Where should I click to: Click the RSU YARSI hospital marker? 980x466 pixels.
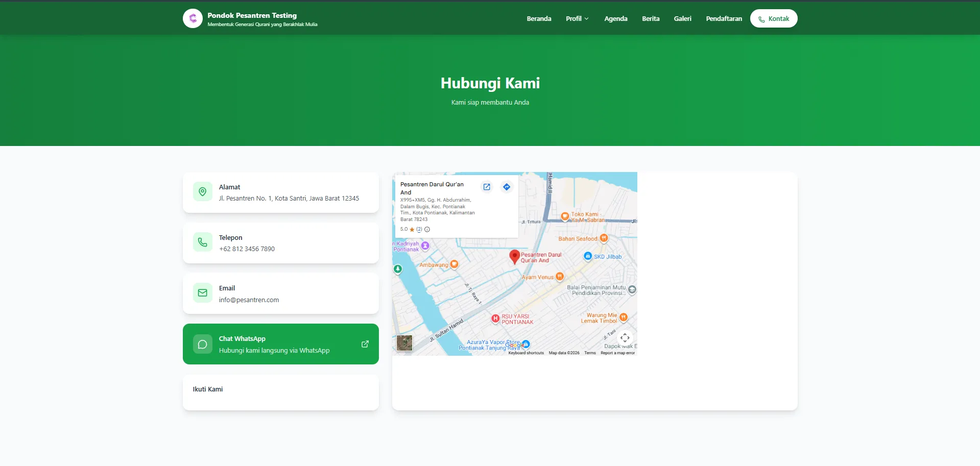click(x=495, y=318)
